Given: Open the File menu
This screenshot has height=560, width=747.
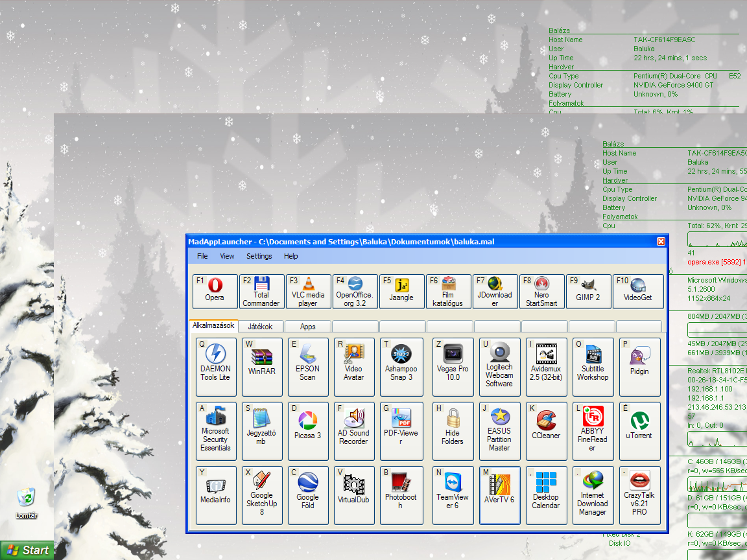Looking at the screenshot, I should (x=202, y=256).
